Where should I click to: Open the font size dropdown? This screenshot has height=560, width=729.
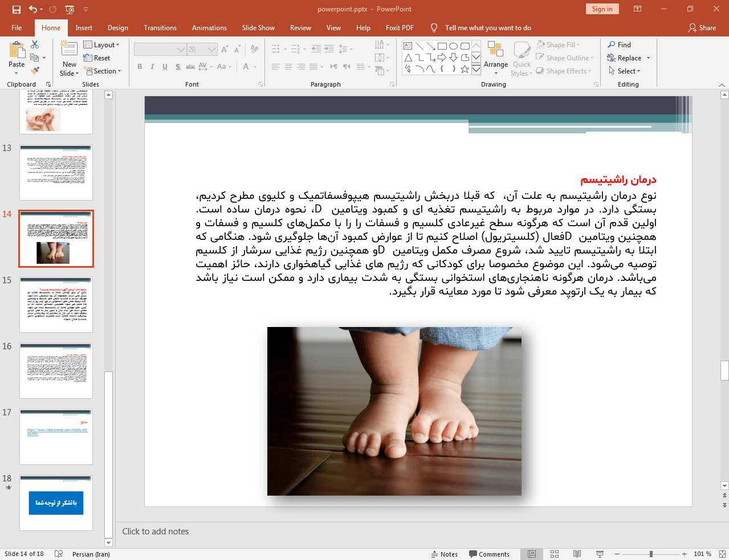[x=212, y=50]
